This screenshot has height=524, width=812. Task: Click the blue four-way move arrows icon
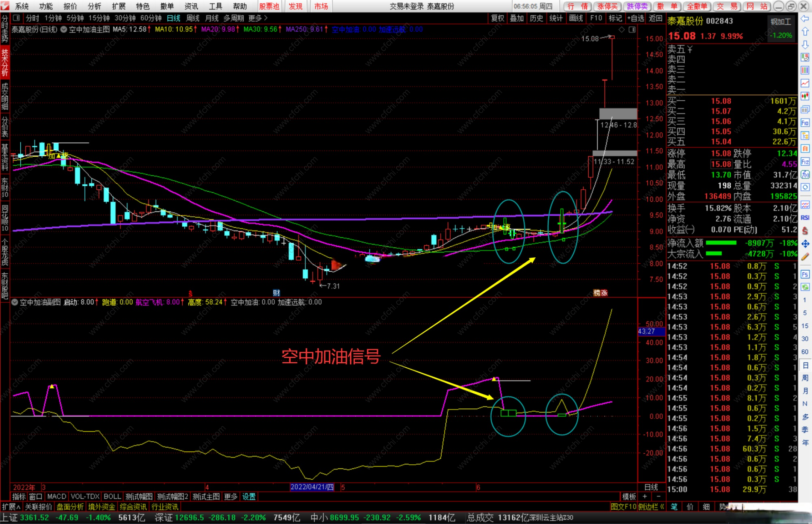(805, 244)
